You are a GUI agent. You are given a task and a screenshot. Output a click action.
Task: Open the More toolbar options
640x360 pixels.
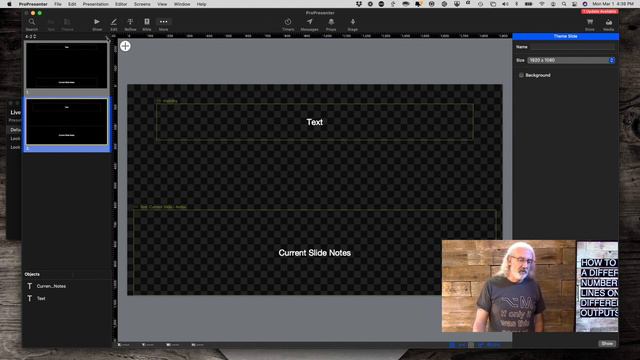tap(163, 24)
